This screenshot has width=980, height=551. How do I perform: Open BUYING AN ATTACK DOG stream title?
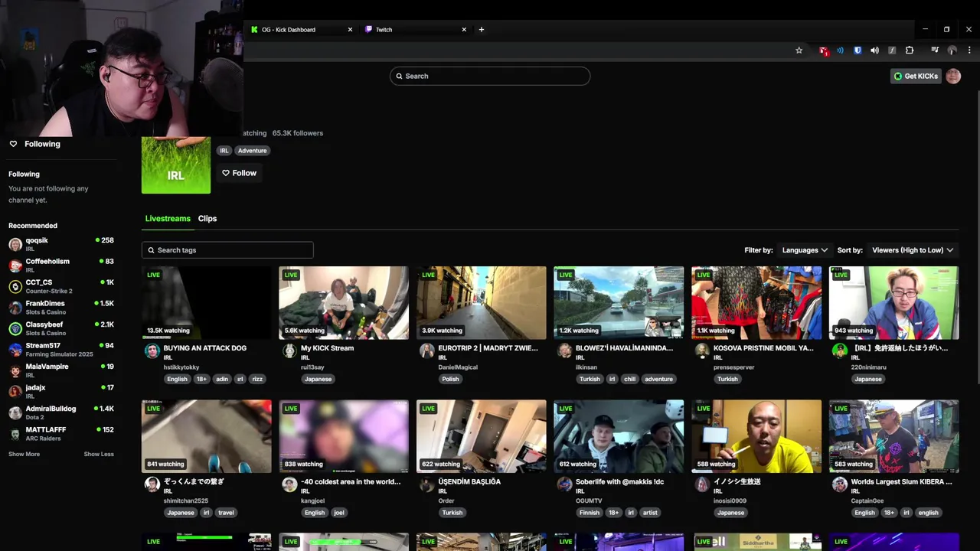[x=205, y=348]
